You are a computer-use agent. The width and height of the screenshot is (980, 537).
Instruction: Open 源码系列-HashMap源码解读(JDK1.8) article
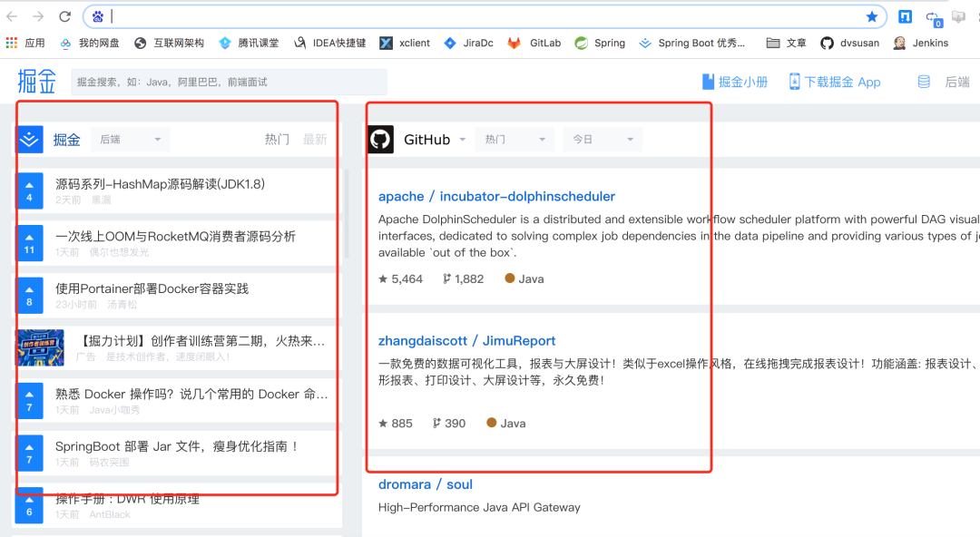(160, 184)
